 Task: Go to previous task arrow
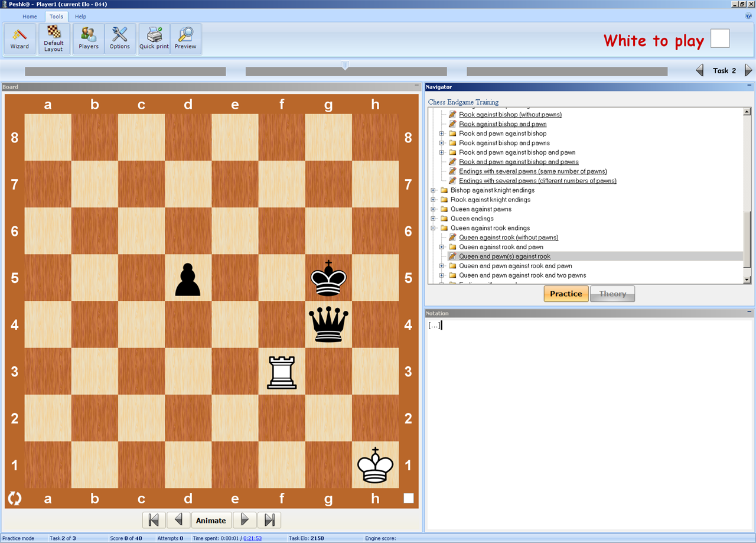pyautogui.click(x=700, y=70)
